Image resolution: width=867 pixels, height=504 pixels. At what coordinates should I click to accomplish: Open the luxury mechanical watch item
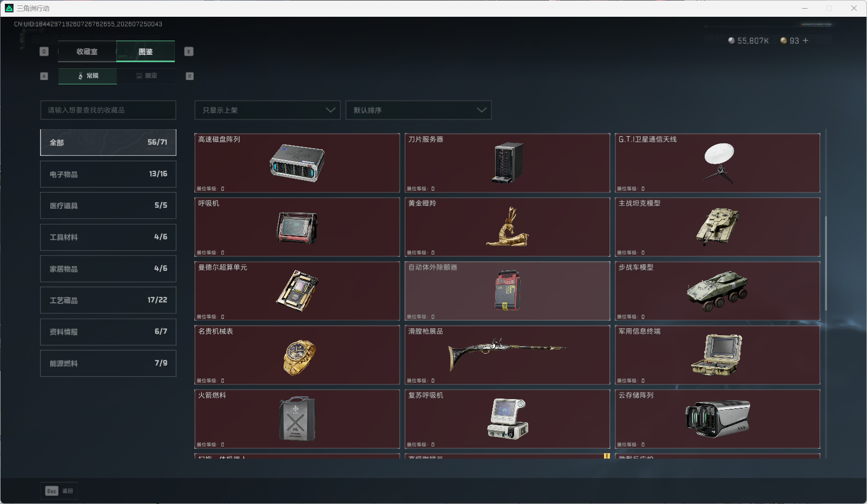pos(297,355)
